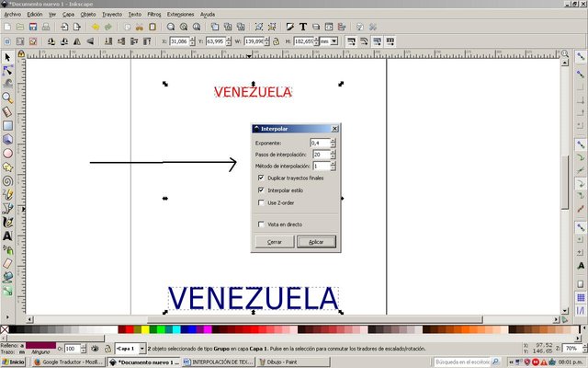
Task: Select the Node edit tool
Action: (7, 71)
